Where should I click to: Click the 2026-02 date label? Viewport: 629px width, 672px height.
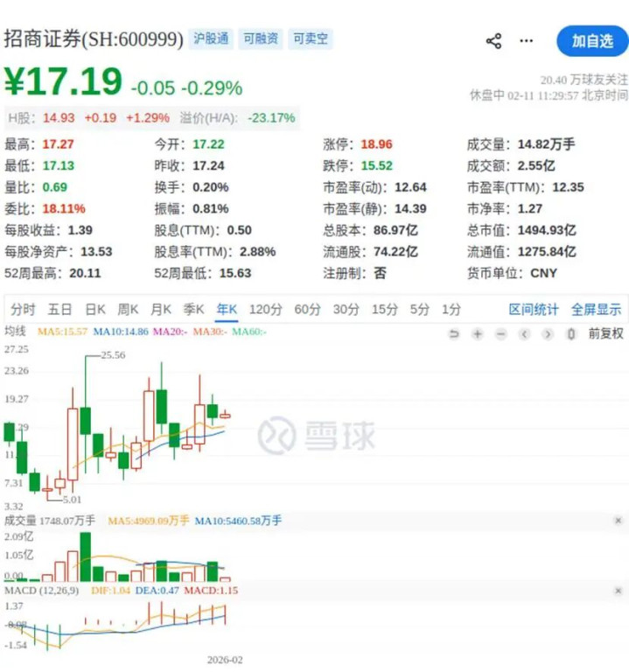225,660
